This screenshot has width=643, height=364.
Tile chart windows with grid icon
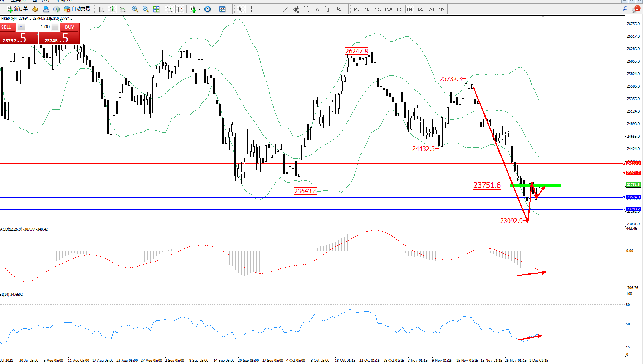pyautogui.click(x=156, y=9)
